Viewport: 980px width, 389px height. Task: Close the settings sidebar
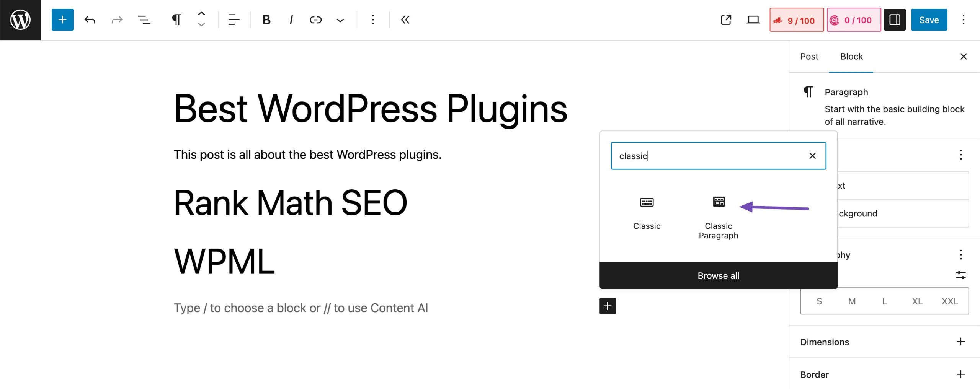coord(964,57)
